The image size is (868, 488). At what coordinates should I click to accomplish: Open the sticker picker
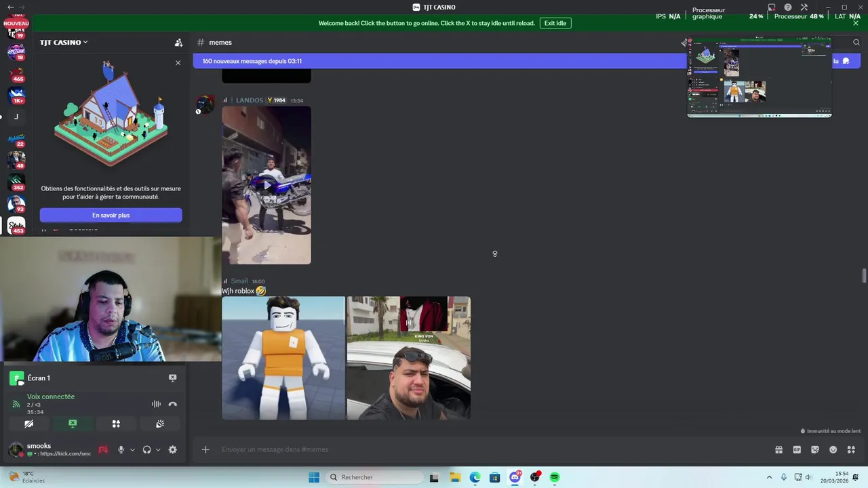click(x=815, y=449)
